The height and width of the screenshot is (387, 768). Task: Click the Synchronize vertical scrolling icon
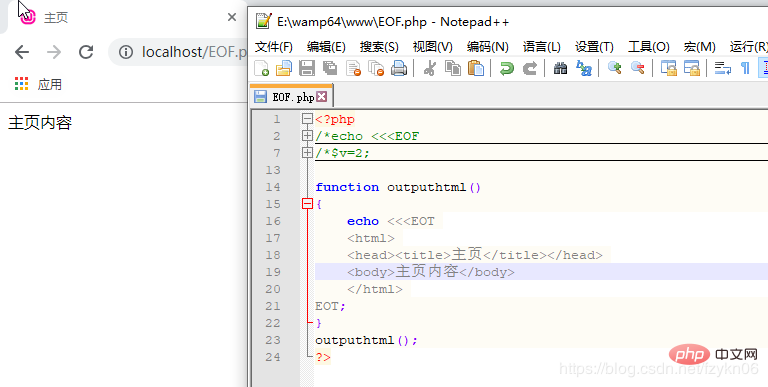(669, 68)
